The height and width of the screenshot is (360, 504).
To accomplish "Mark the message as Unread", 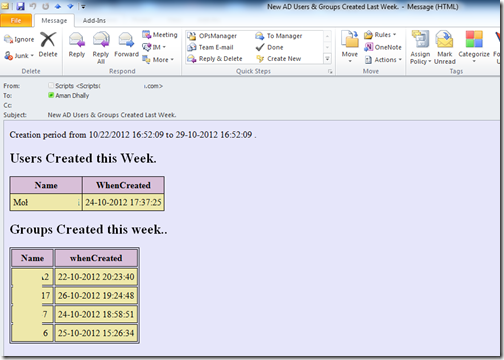I will tap(445, 48).
